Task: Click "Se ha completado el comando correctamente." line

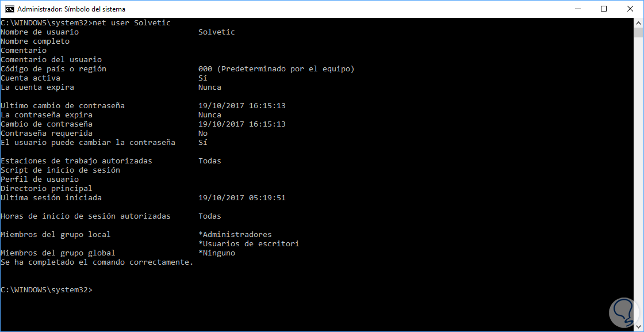Action: [97, 262]
